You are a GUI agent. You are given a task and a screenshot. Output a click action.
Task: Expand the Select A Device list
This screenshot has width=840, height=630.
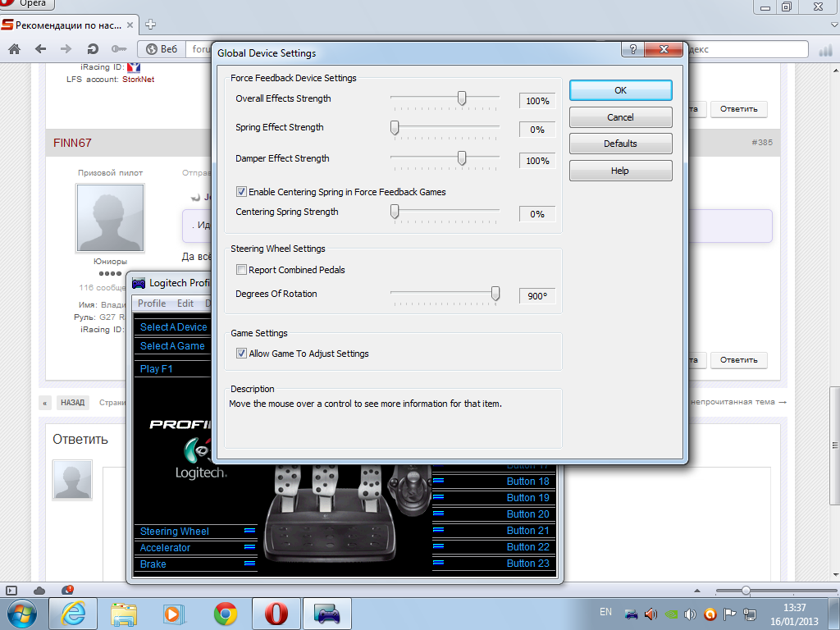point(173,327)
